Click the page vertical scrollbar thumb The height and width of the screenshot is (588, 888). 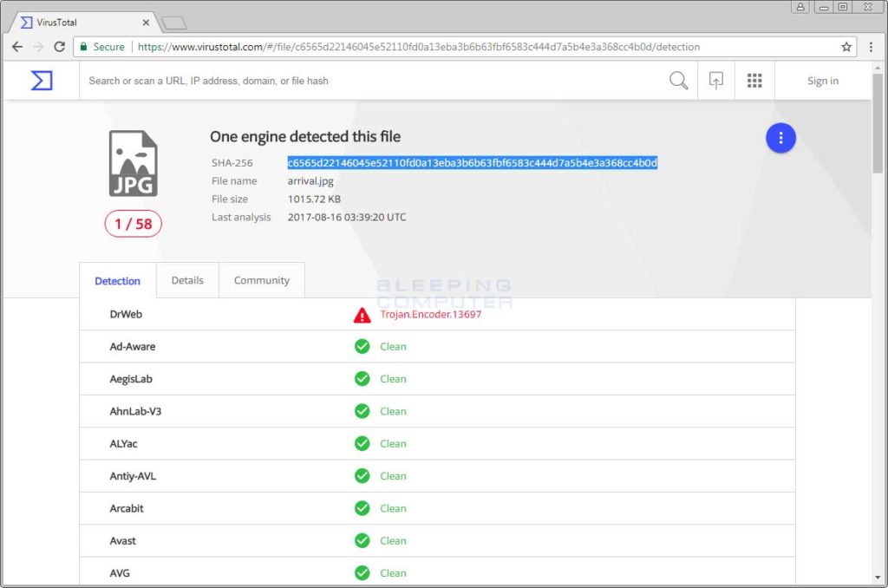point(878,123)
